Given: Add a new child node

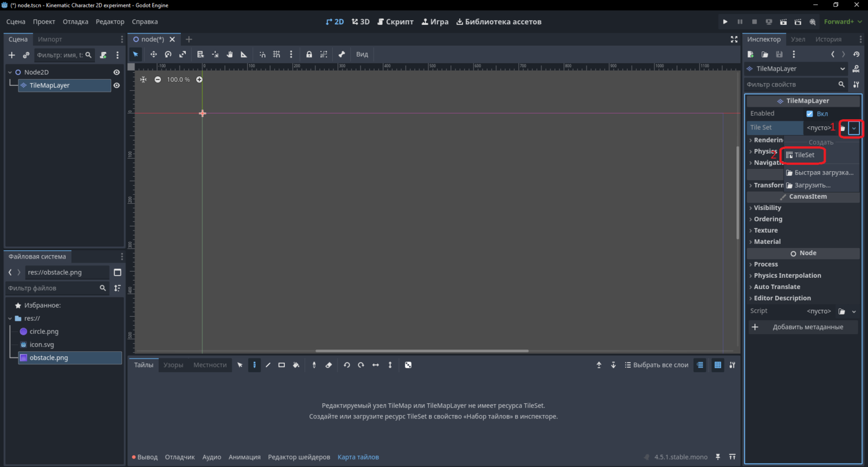Looking at the screenshot, I should click(x=11, y=55).
